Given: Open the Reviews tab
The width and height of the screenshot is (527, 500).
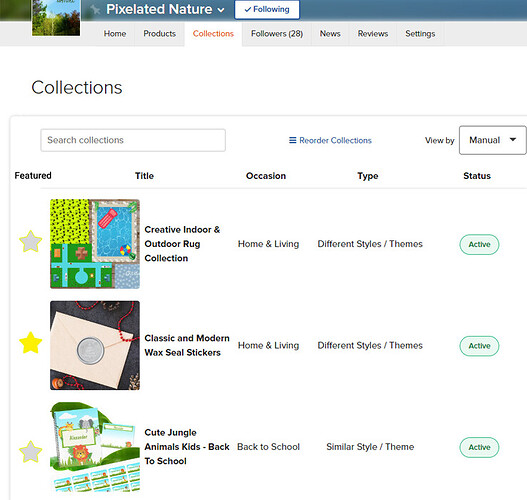Looking at the screenshot, I should [x=373, y=34].
